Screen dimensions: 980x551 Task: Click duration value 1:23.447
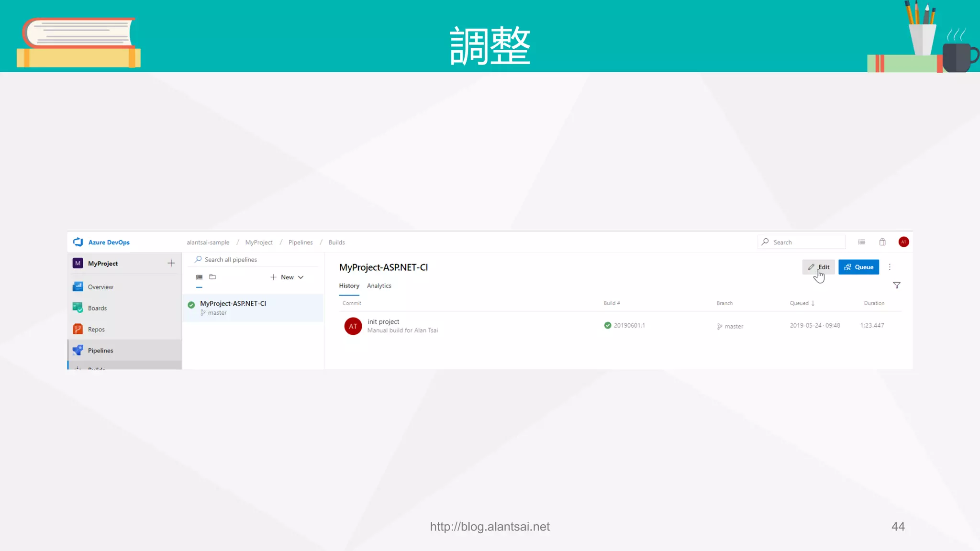click(x=872, y=326)
